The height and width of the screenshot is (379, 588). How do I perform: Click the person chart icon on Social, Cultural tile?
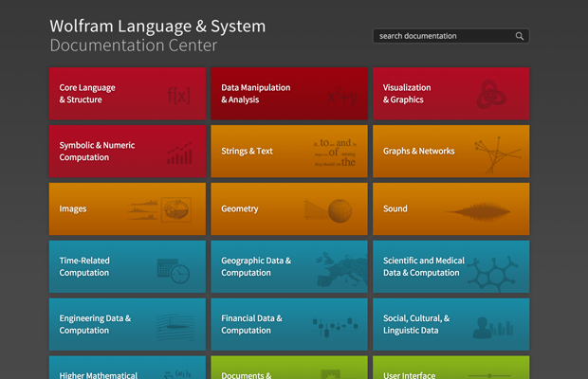(493, 328)
